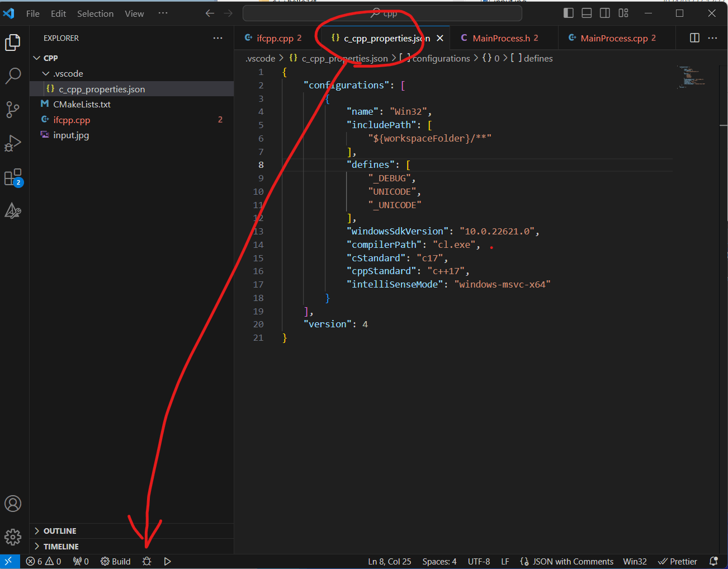Change the LF end of line sequence

pyautogui.click(x=505, y=561)
